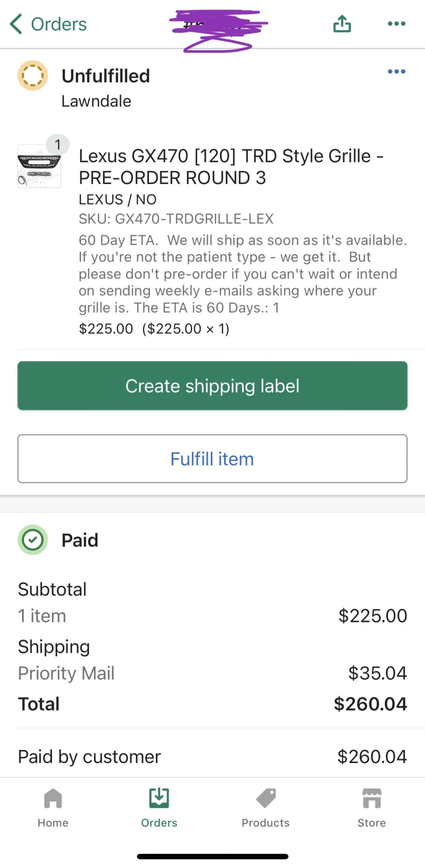Tap the Orders back label in header
Viewport: 425px width, 868px height.
(59, 24)
